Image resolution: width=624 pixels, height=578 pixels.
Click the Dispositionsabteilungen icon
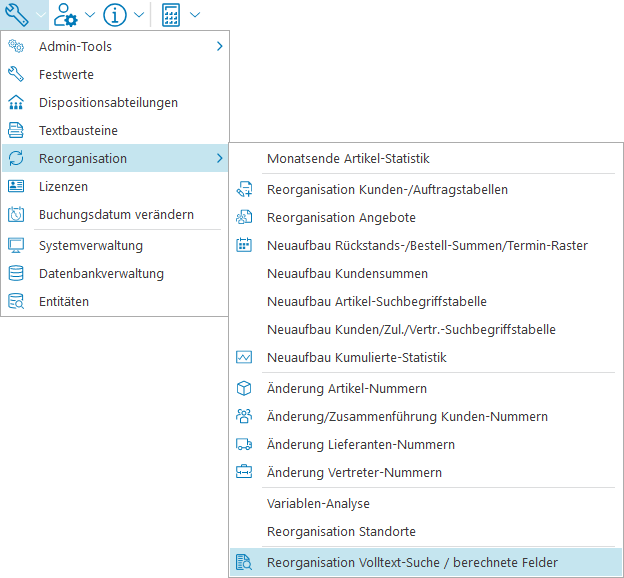point(16,102)
